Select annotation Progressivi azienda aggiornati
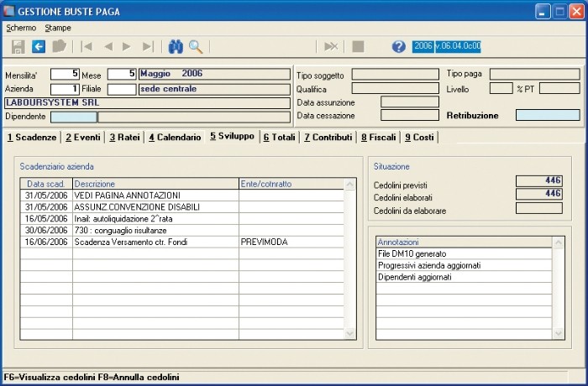Screen dimensions: 588x386 pyautogui.click(x=465, y=265)
